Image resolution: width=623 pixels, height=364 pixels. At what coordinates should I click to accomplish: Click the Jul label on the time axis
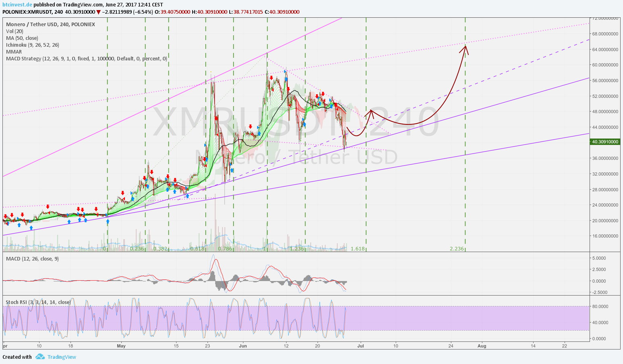click(361, 345)
